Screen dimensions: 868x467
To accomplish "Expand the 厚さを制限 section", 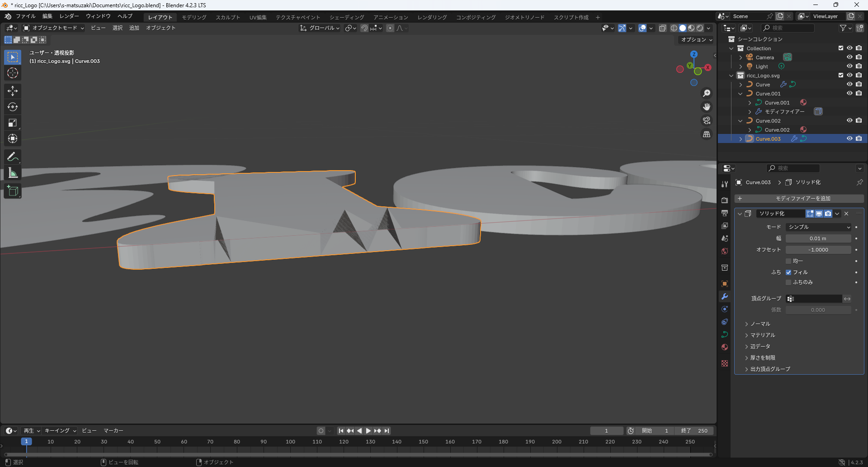I will pyautogui.click(x=762, y=358).
